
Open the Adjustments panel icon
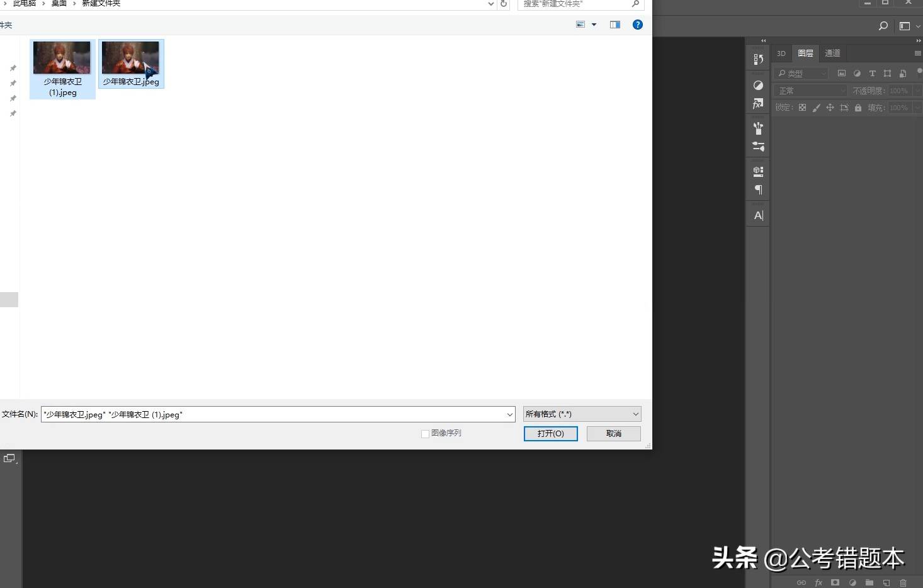click(758, 85)
